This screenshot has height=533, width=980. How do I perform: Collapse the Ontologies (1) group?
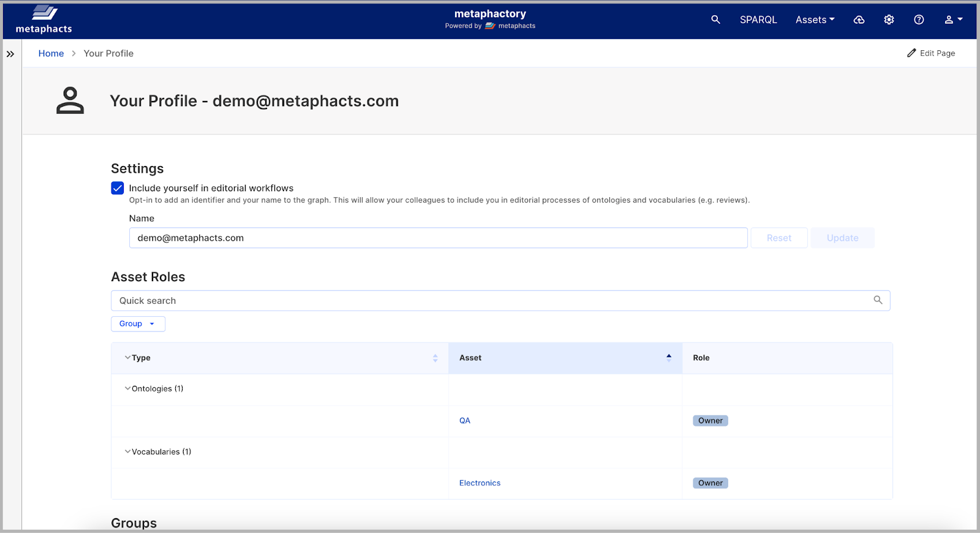(127, 388)
